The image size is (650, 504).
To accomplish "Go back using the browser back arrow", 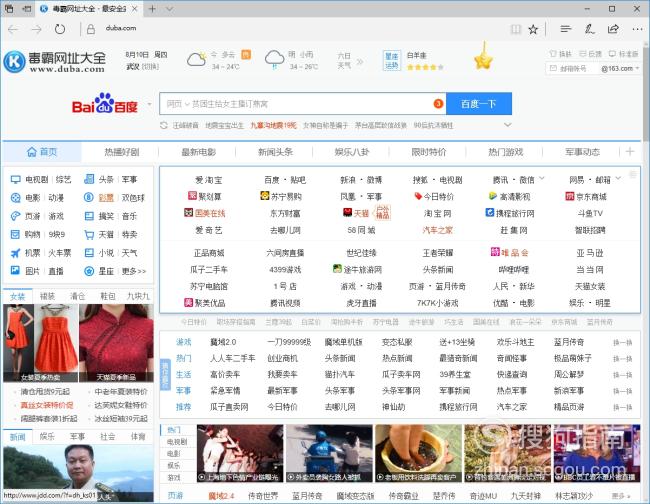I will pos(13,29).
